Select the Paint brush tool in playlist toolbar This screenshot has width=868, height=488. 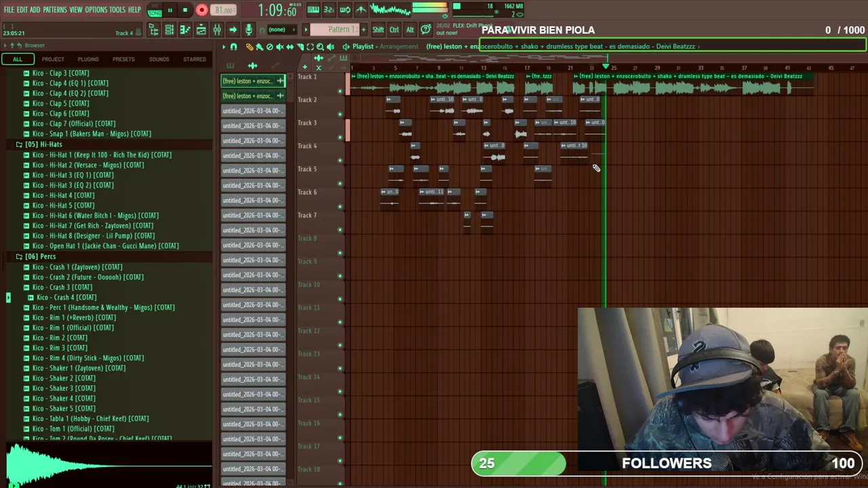pyautogui.click(x=260, y=47)
